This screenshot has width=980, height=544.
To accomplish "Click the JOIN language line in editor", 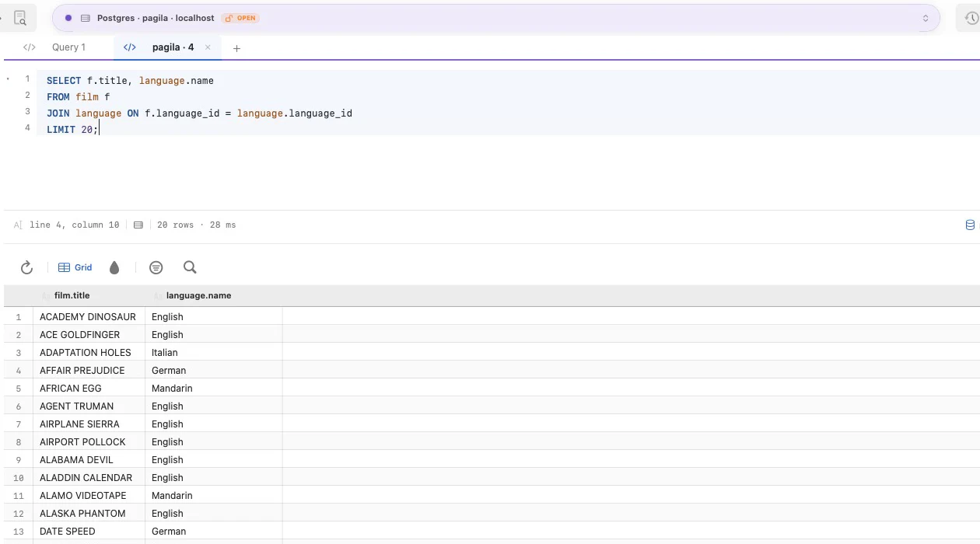I will pyautogui.click(x=199, y=113).
